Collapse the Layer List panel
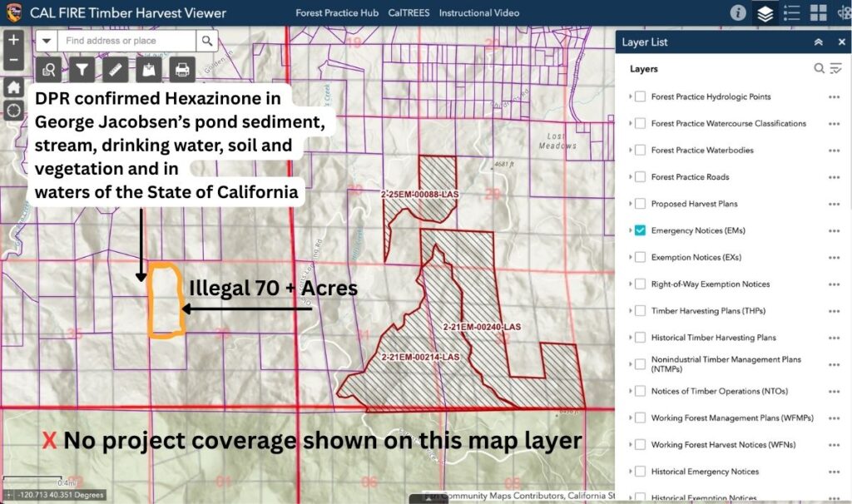Screen dimensions: 852x504 pyautogui.click(x=819, y=42)
